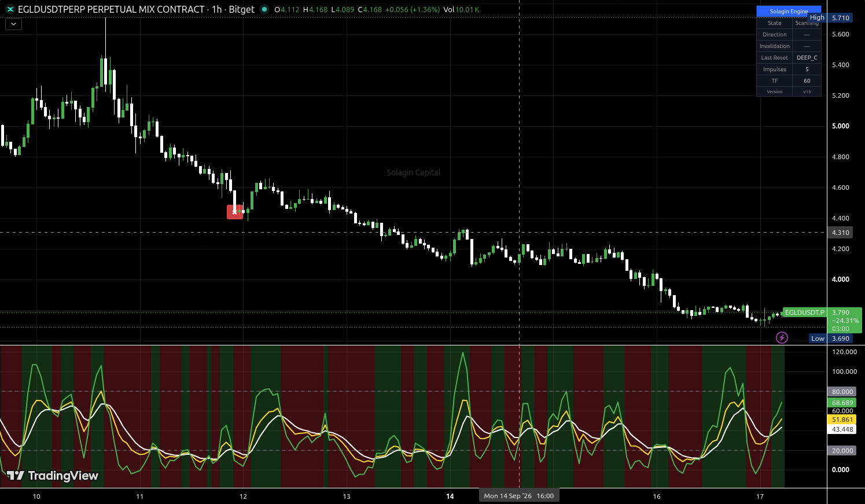
Task: Click the Solagin Engine table header
Action: click(789, 11)
